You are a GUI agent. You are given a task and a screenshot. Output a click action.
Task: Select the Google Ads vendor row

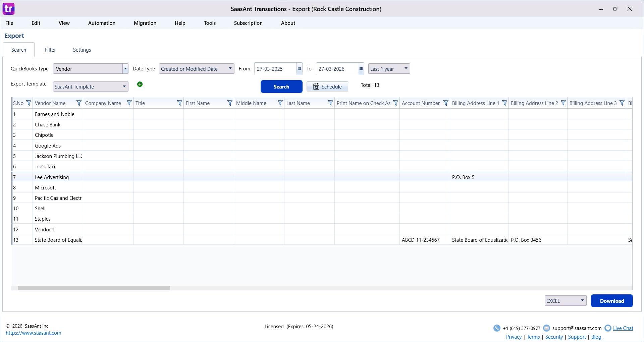pos(322,146)
